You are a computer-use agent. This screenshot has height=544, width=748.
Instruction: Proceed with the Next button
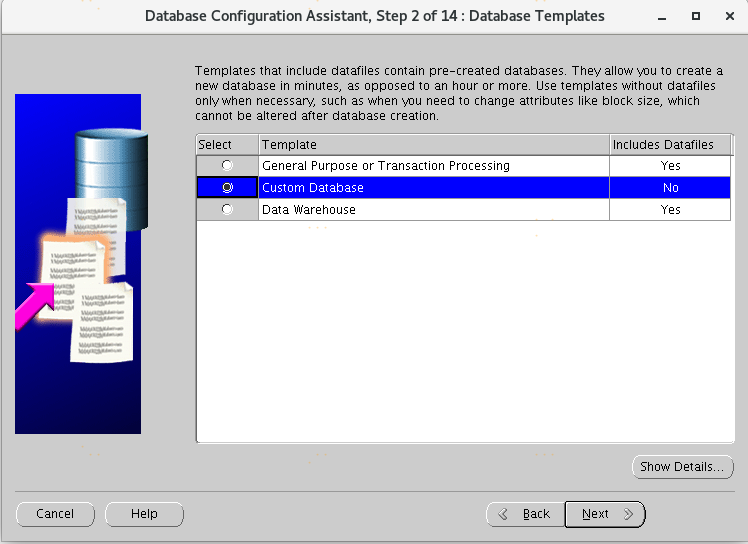[605, 514]
